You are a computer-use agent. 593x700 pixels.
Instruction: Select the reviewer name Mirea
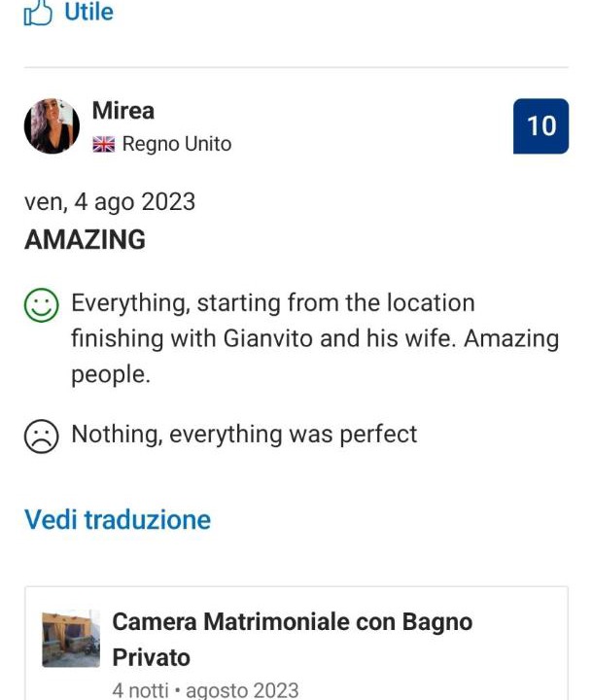coord(123,111)
